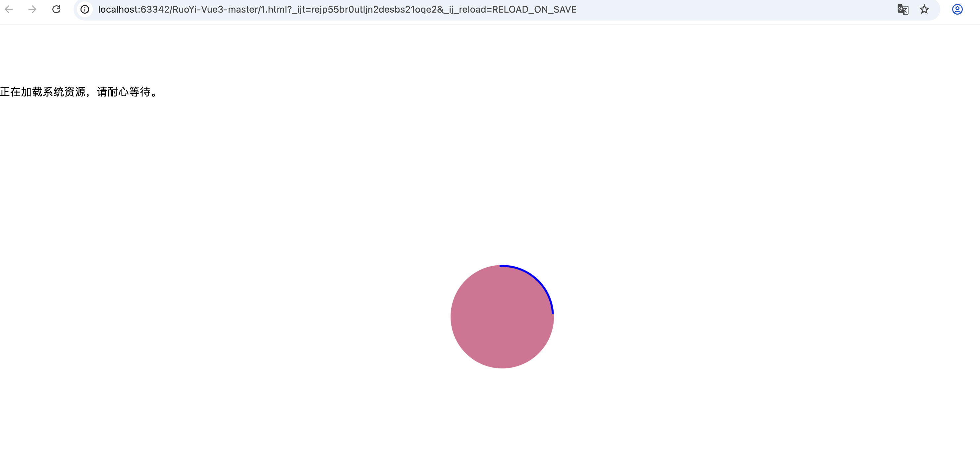Reload the current page

click(56, 9)
